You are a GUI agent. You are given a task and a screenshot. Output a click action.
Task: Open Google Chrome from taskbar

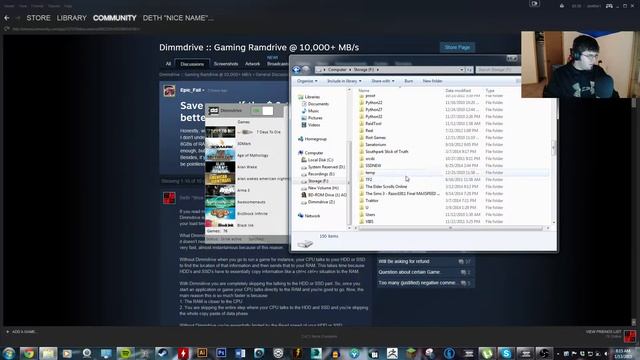point(28,353)
